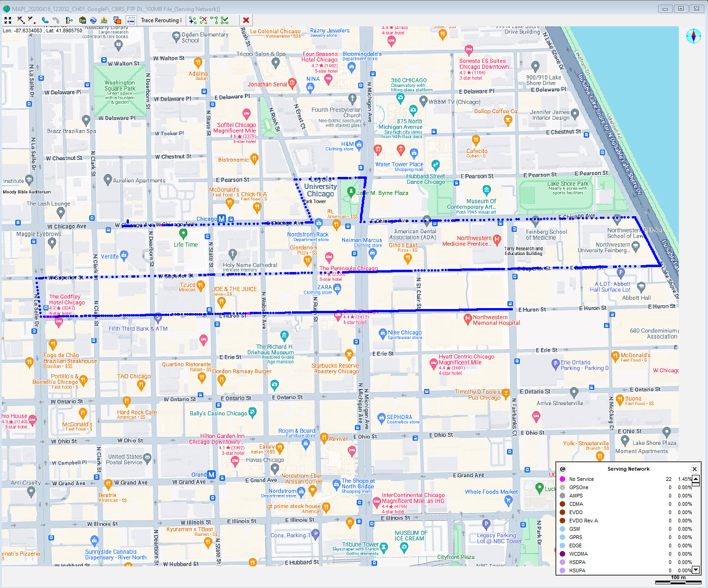The height and width of the screenshot is (588, 708).
Task: Click the Lon/Lat coordinates readout
Action: coord(43,30)
